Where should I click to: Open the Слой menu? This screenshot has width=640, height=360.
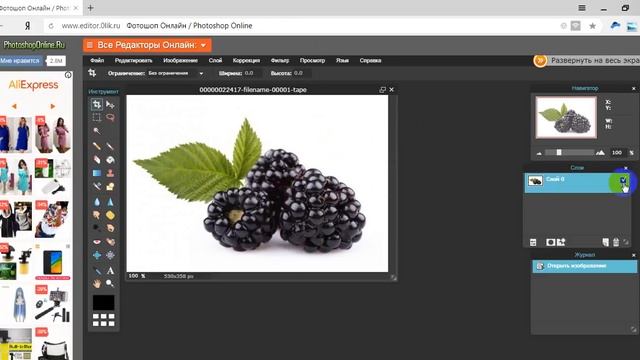[x=216, y=60]
